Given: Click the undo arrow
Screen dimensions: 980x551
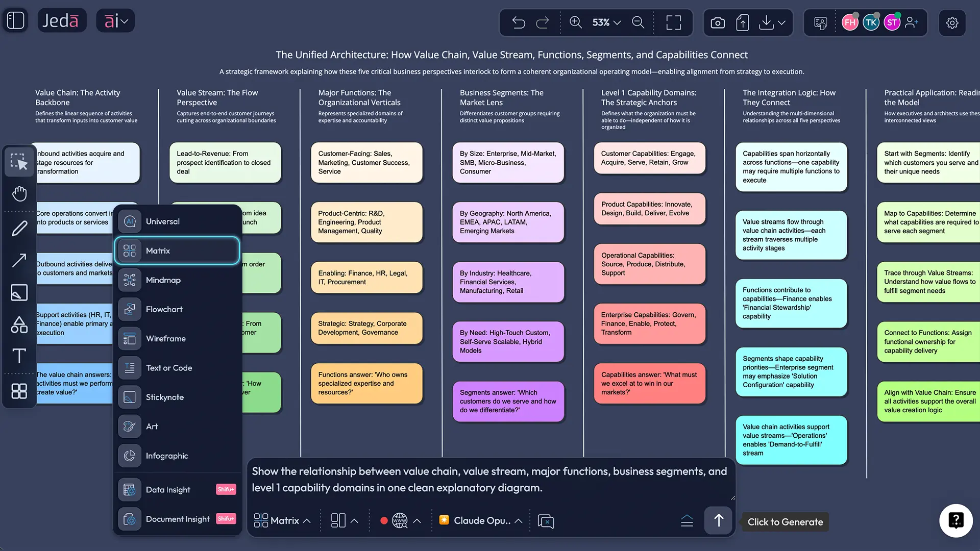Looking at the screenshot, I should pyautogui.click(x=518, y=22).
